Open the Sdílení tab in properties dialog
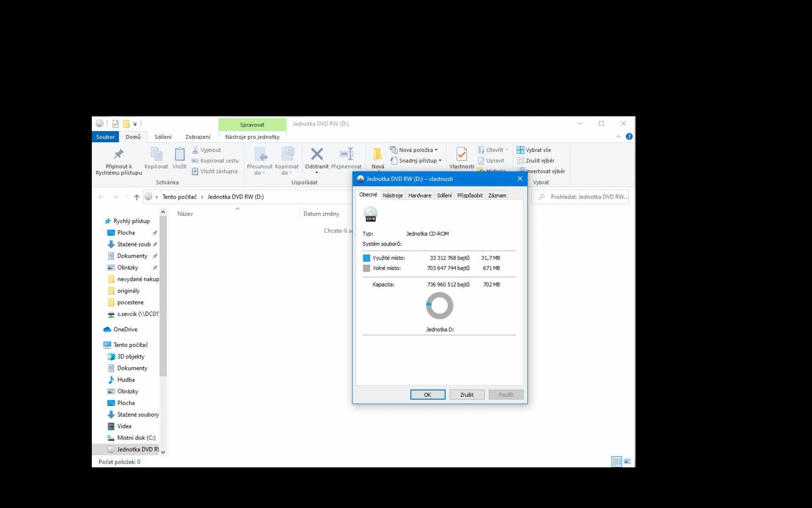Viewport: 812px width, 508px height. tap(445, 196)
